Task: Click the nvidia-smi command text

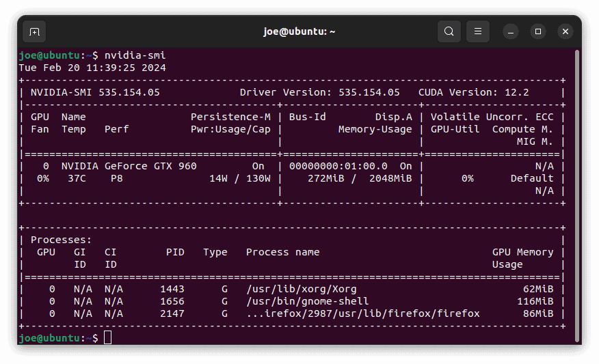Action: [x=135, y=55]
